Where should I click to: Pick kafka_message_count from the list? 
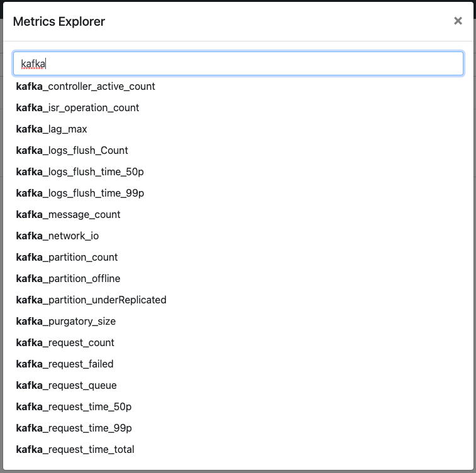tap(69, 214)
